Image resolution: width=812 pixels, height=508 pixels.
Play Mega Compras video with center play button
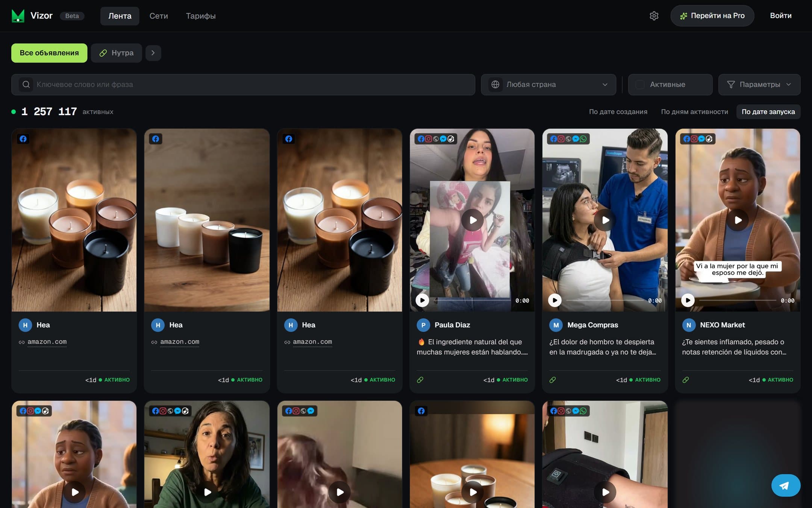click(605, 220)
